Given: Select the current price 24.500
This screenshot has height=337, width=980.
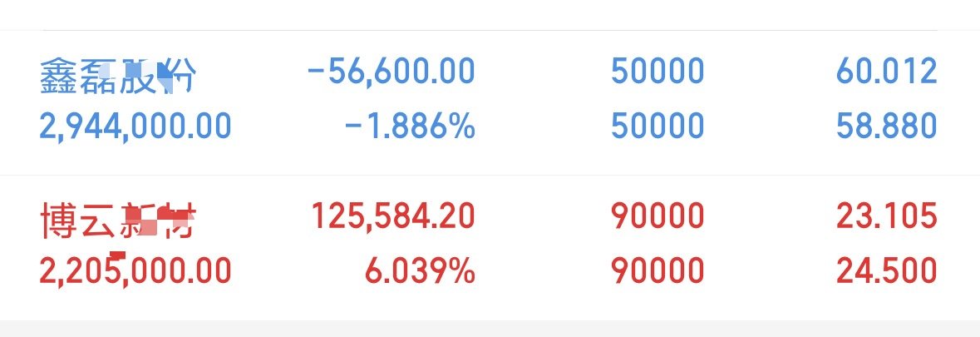Looking at the screenshot, I should (x=886, y=271).
